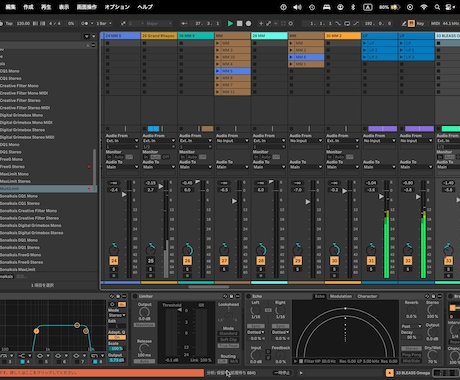
Task: Click the Bluetooth icon in menu bar
Action: coord(353,7)
